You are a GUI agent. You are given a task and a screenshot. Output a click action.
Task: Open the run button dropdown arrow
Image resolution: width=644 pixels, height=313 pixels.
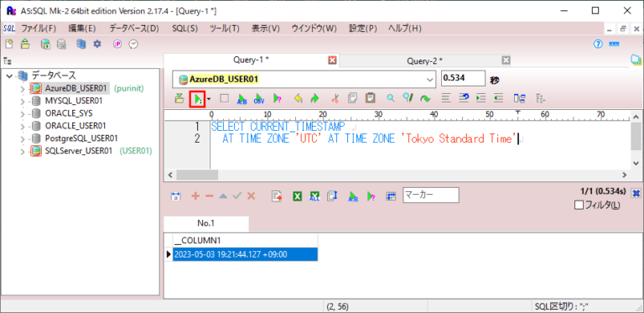[209, 98]
